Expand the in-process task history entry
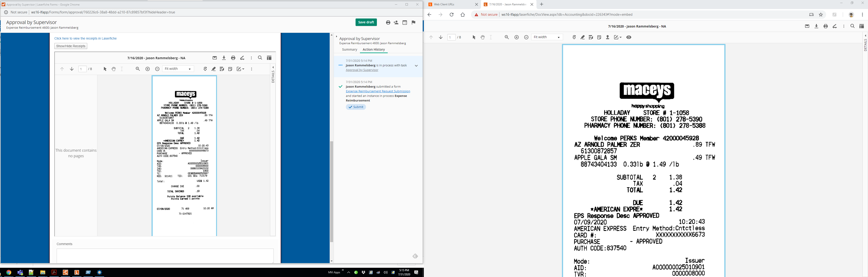 (x=416, y=66)
